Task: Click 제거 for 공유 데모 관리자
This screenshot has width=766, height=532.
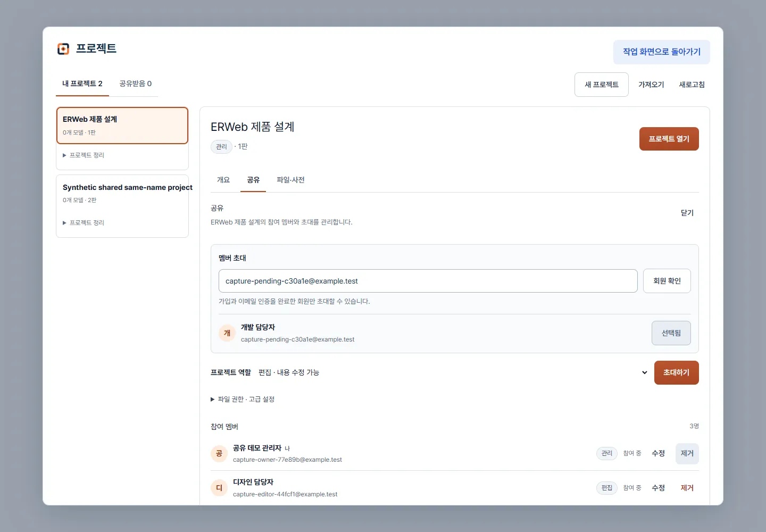Action: [687, 453]
